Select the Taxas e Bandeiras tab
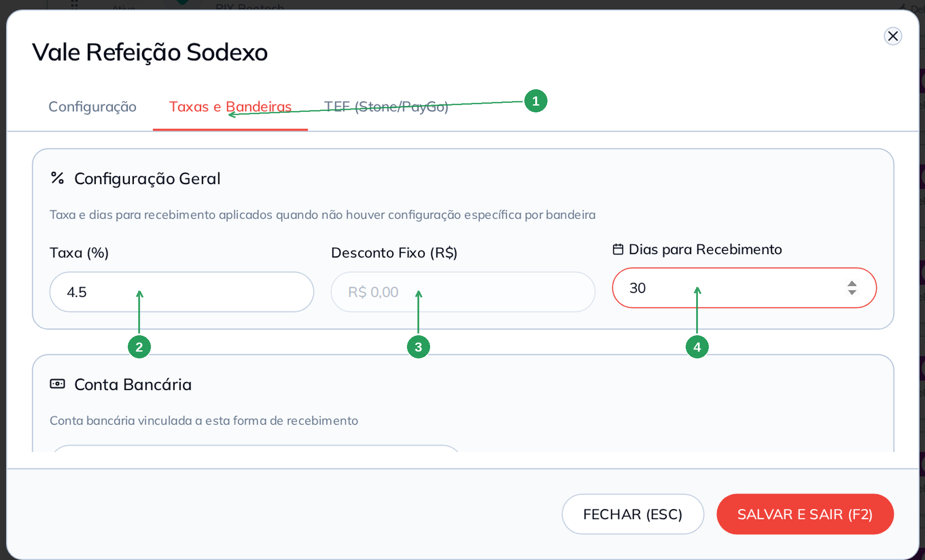The width and height of the screenshot is (925, 560). (x=230, y=106)
